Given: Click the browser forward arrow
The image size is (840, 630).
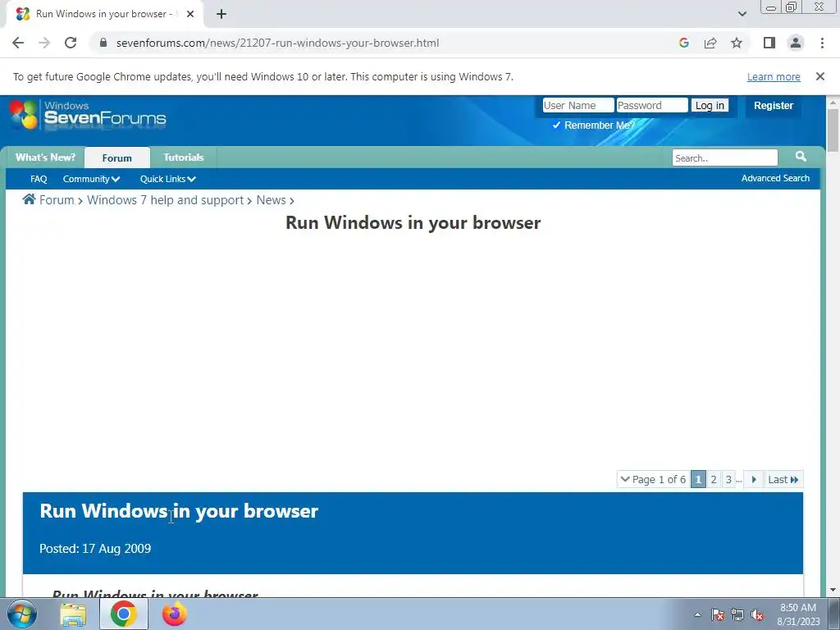Looking at the screenshot, I should 44,43.
